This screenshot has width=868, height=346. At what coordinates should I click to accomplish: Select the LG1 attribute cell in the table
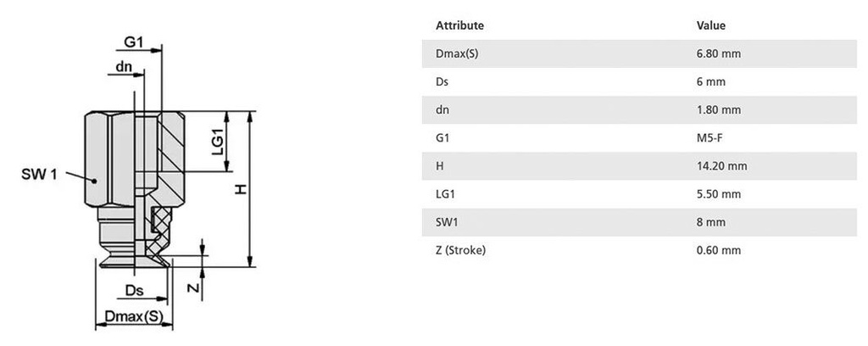coord(446,194)
